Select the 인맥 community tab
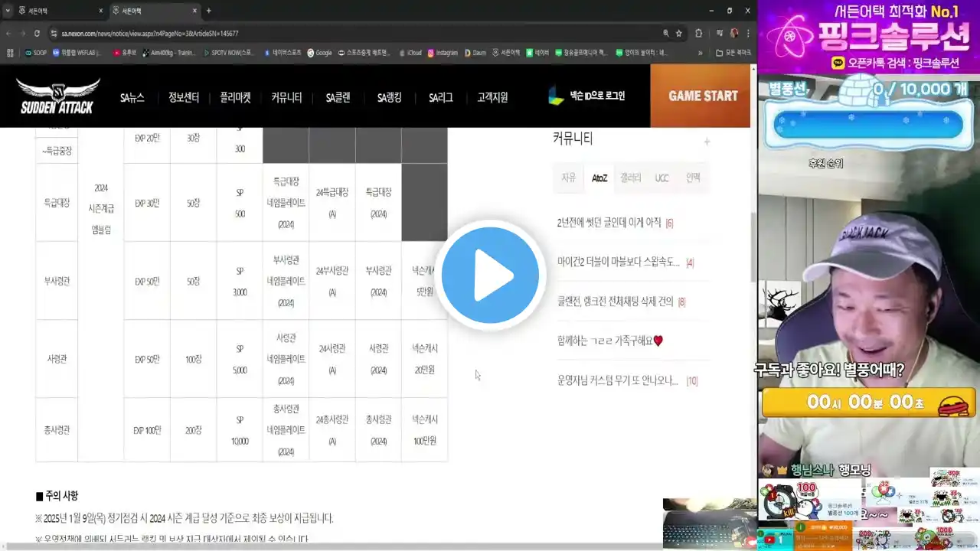 [x=693, y=178]
